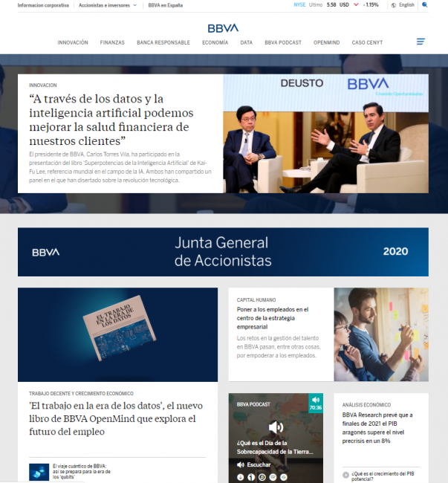Viewport: 448px width, 483px height.
Task: Open the INNOVACIÓN menu item
Action: pyautogui.click(x=73, y=42)
